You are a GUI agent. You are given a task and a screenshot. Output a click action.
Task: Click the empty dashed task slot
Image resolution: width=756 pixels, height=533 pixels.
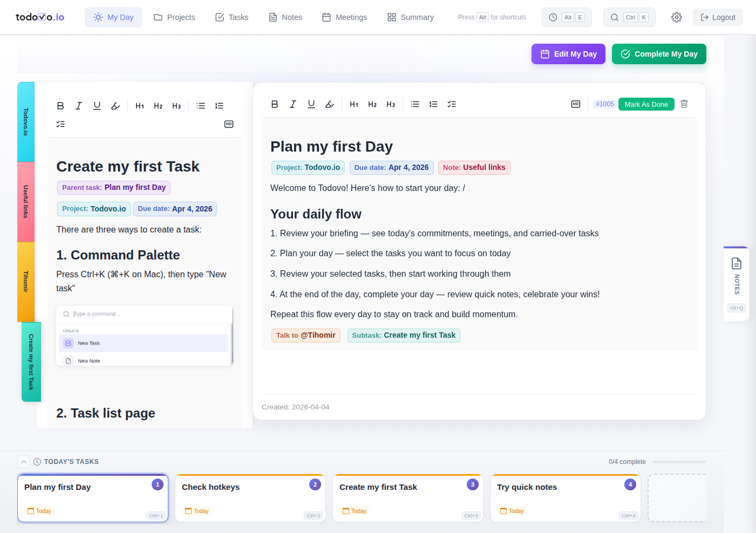[677, 498]
